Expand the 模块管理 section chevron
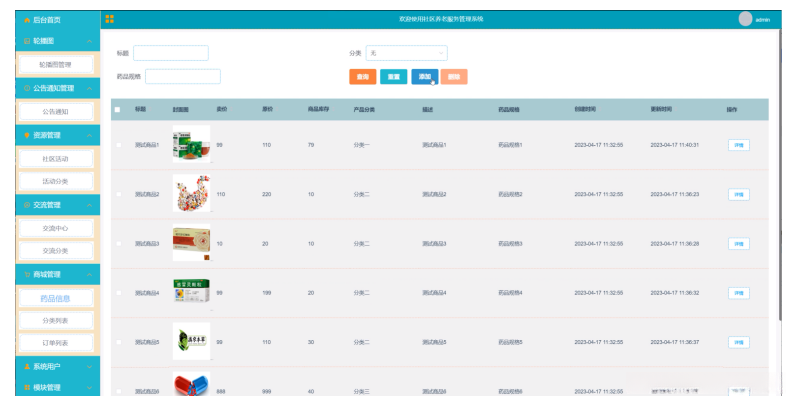 (x=89, y=387)
